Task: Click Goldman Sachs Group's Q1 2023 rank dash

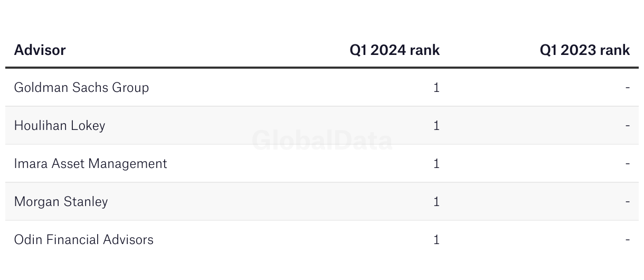Action: point(627,88)
